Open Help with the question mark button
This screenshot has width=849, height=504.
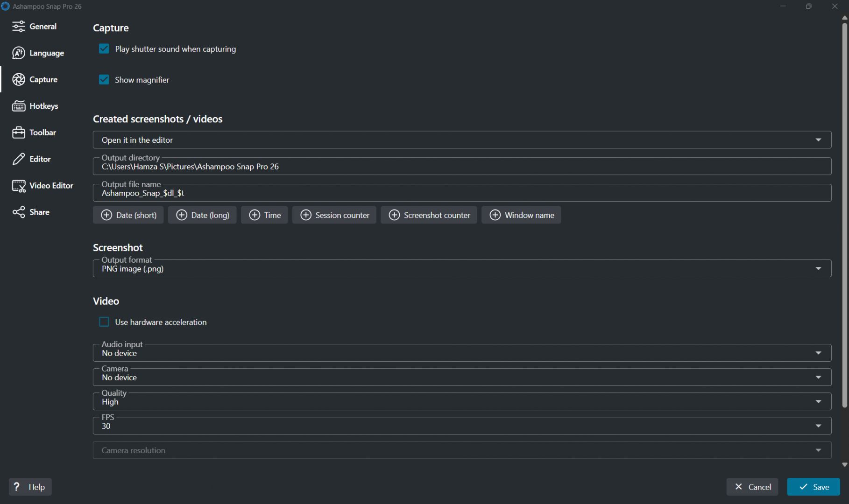point(30,487)
